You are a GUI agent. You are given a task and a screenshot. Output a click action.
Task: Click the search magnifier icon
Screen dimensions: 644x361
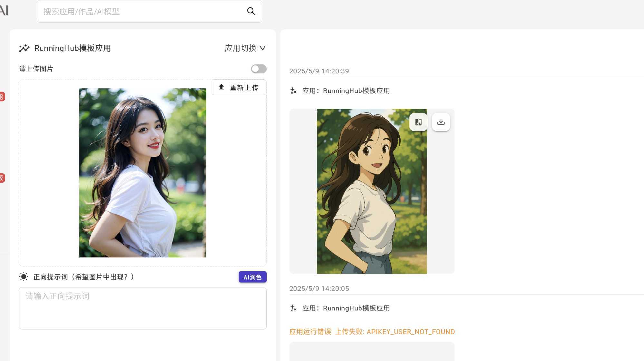[x=251, y=12]
